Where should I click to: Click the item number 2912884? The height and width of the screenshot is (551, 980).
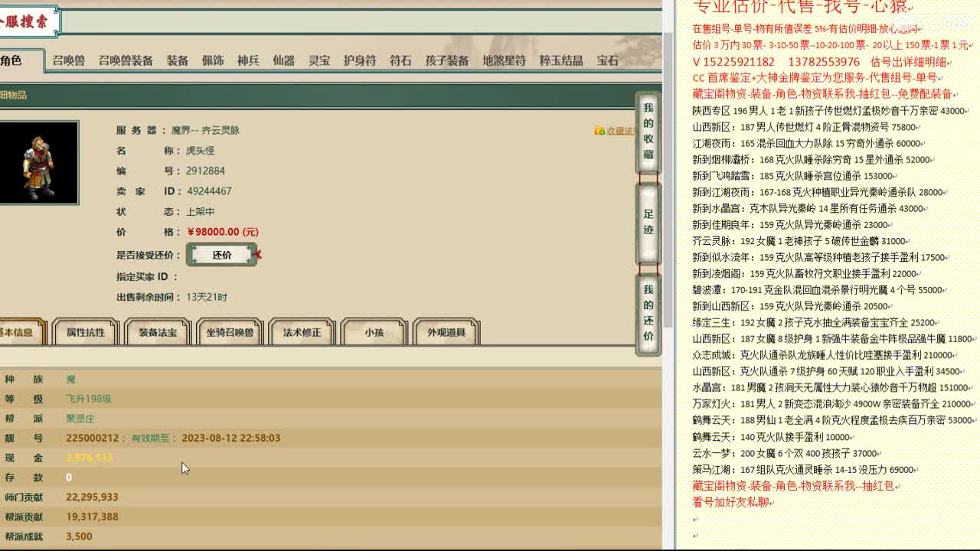coord(205,171)
